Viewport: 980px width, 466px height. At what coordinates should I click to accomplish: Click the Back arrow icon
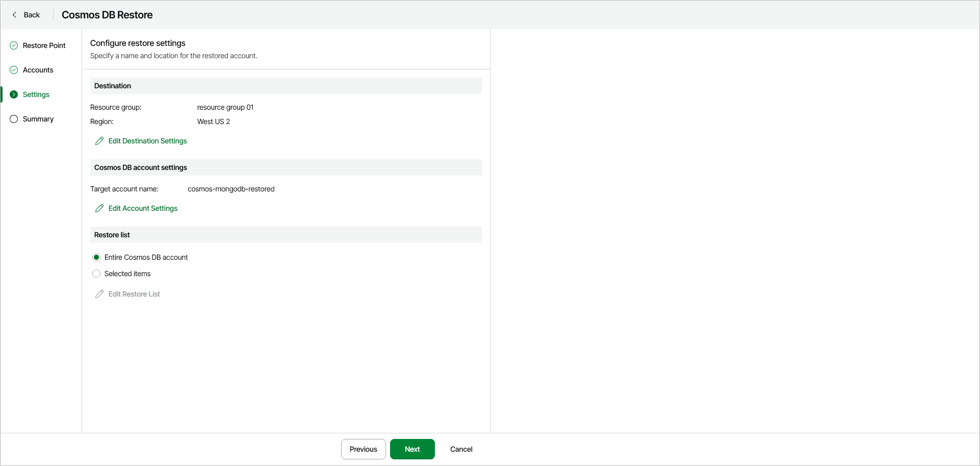[14, 15]
